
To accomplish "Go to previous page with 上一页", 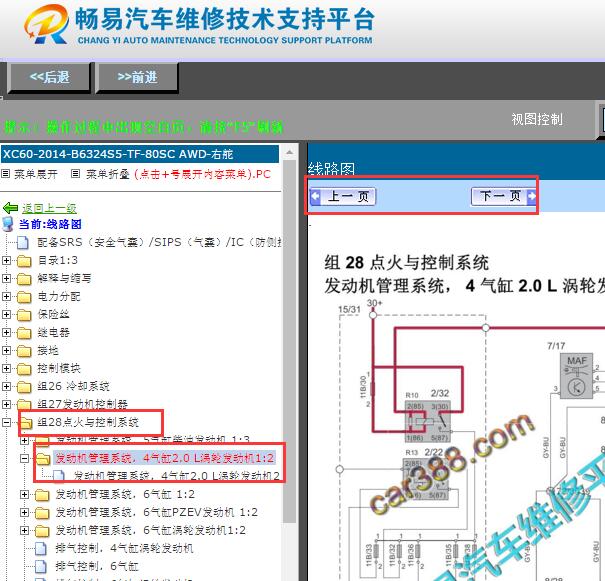I will click(x=343, y=196).
